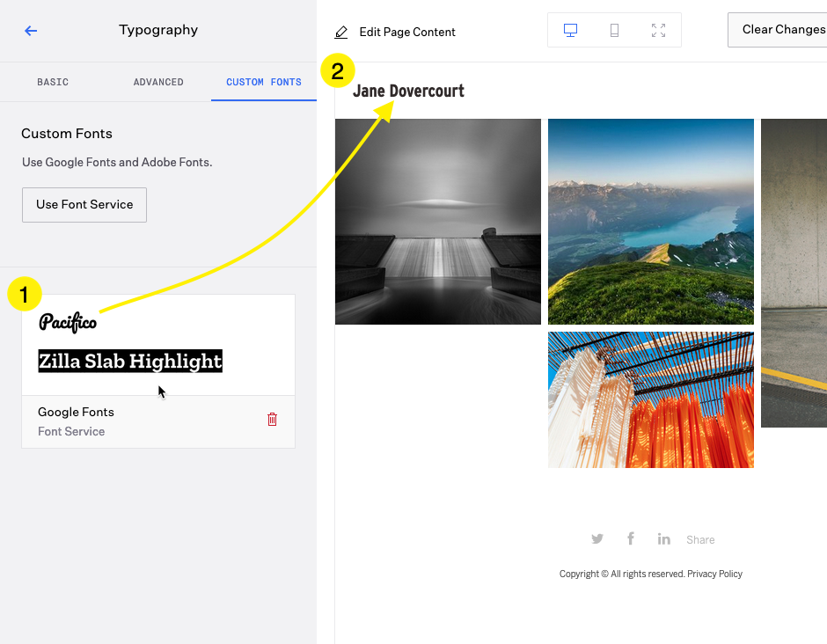The height and width of the screenshot is (644, 827).
Task: Open the concrete garage photo
Action: click(794, 274)
